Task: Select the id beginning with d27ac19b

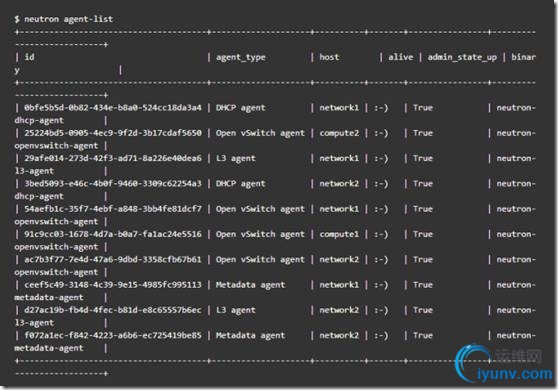Action: pos(113,310)
